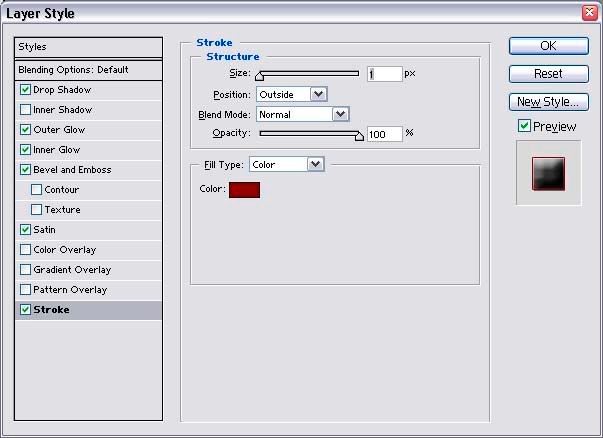
Task: Enable the Contour checkbox
Action: pyautogui.click(x=37, y=190)
